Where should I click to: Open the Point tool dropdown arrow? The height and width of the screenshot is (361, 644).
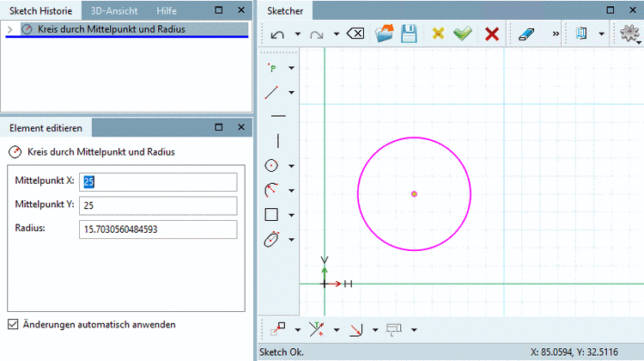(x=291, y=68)
